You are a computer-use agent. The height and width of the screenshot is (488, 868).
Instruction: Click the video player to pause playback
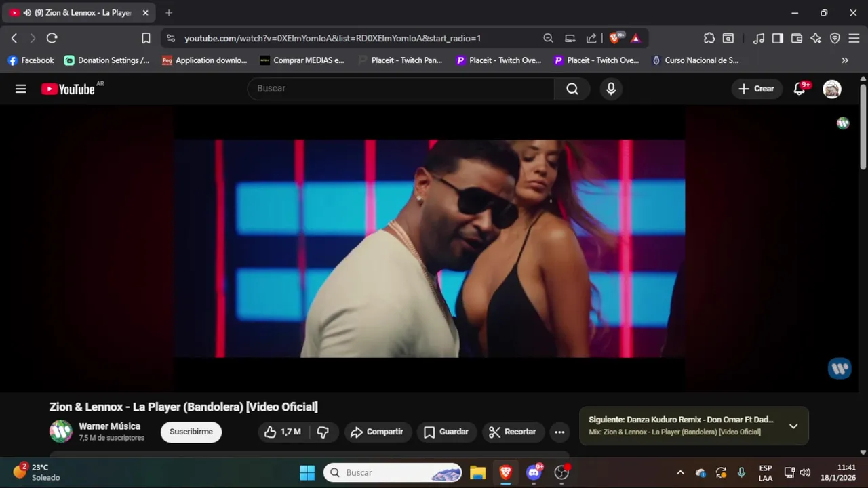click(429, 248)
